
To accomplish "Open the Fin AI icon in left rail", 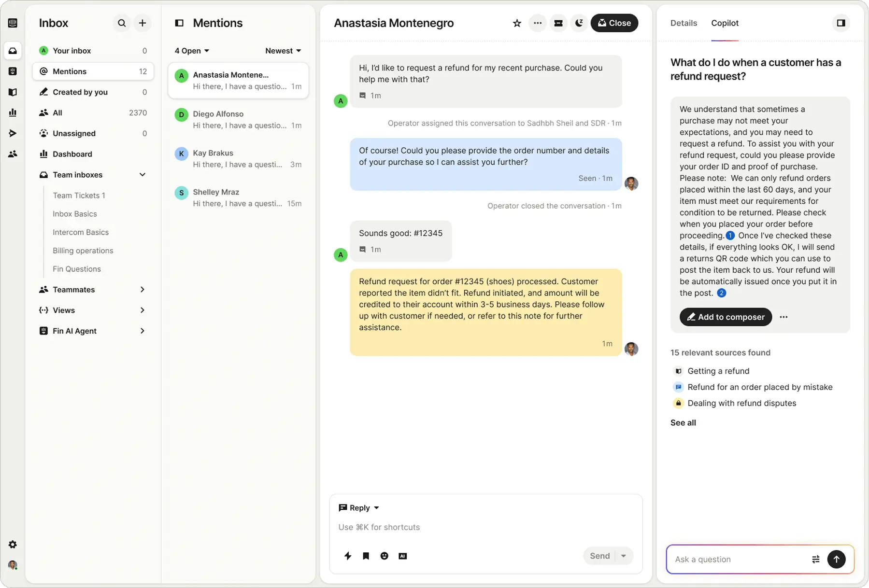I will pyautogui.click(x=13, y=71).
